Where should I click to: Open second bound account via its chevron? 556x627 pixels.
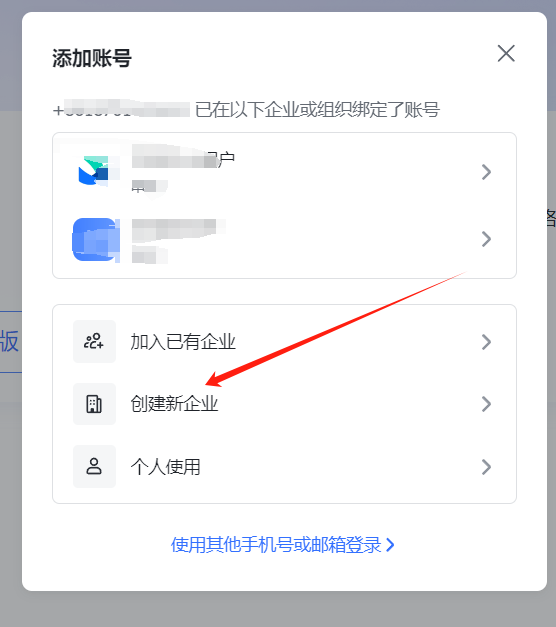[x=486, y=239]
